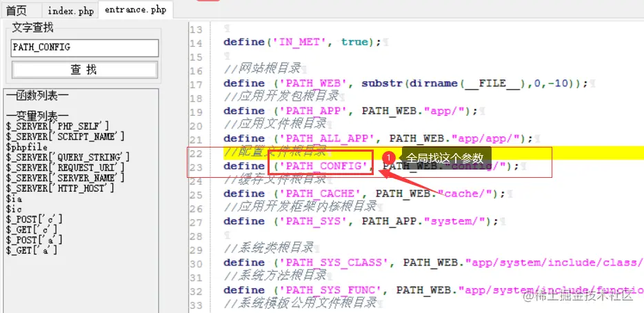The image size is (644, 313).
Task: Select the $ia variable entry
Action: [14, 199]
